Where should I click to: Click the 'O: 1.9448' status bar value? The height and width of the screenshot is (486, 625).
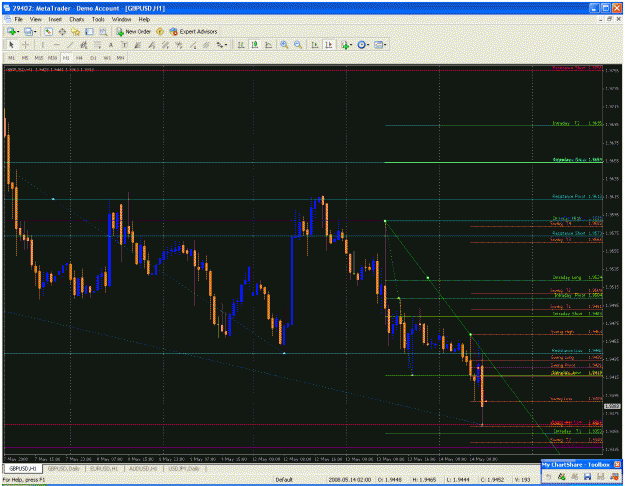click(x=390, y=480)
